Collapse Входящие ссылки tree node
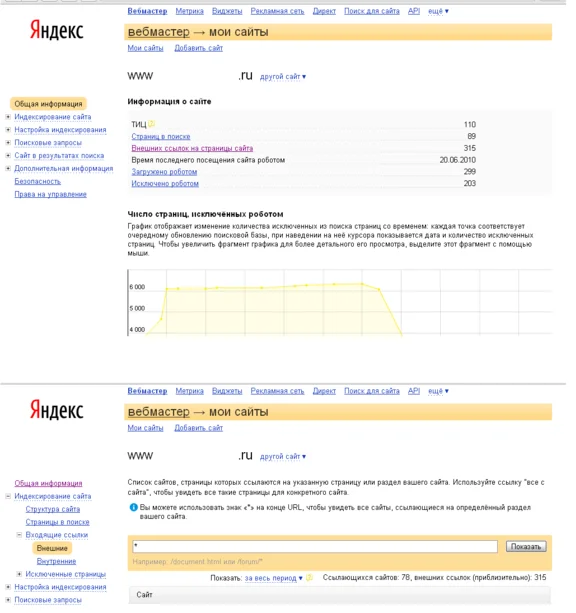 point(19,534)
